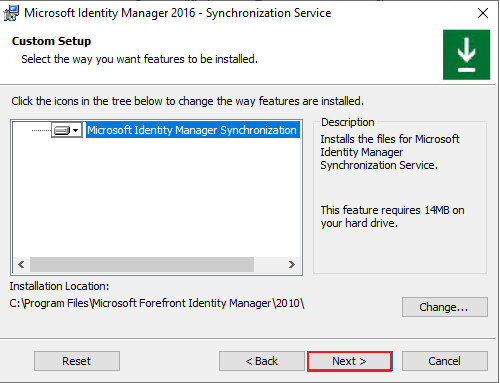Image resolution: width=500 pixels, height=383 pixels.
Task: Click the 'Custom Setup' heading
Action: pos(51,41)
